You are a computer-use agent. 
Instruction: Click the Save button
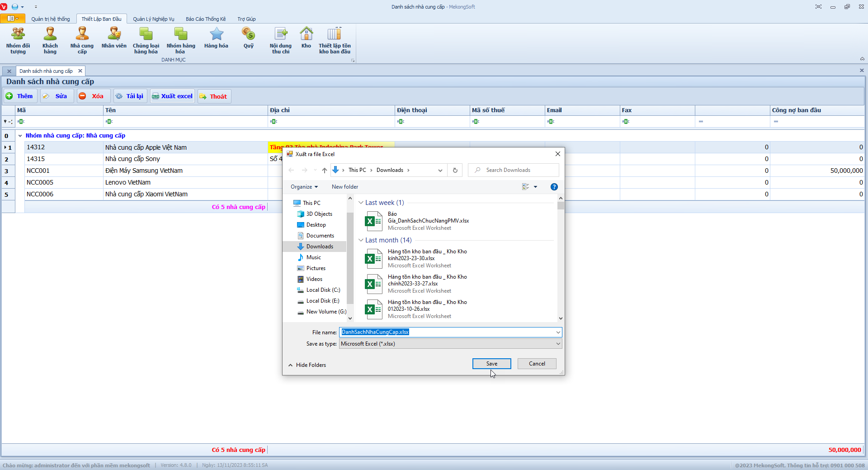[491, 364]
